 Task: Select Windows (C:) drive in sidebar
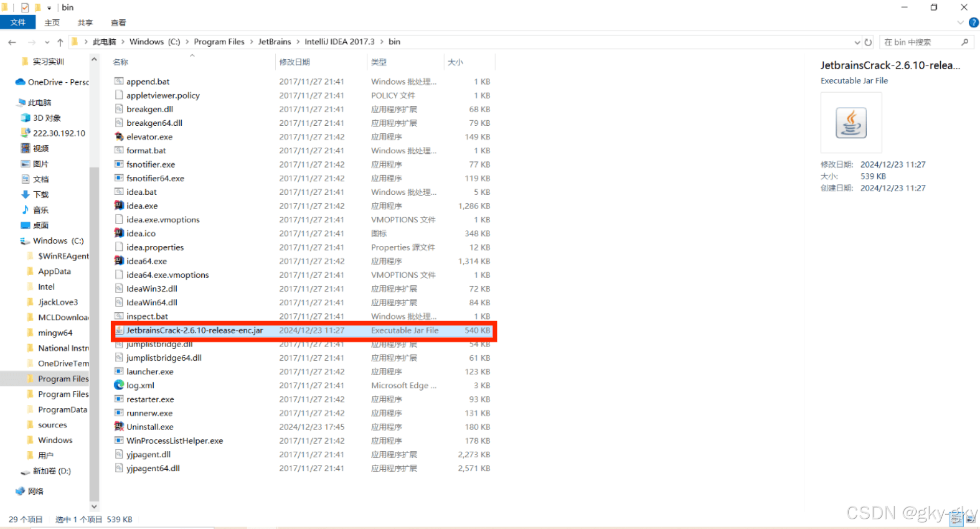[52, 241]
